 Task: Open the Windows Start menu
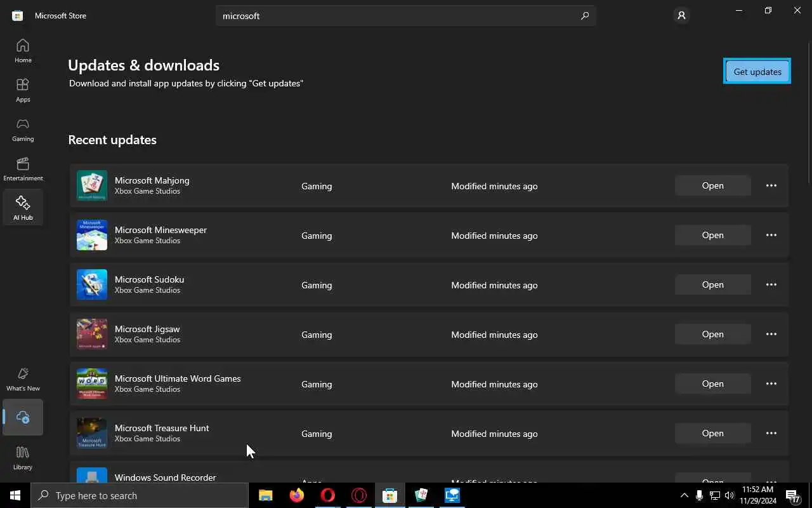click(x=15, y=495)
